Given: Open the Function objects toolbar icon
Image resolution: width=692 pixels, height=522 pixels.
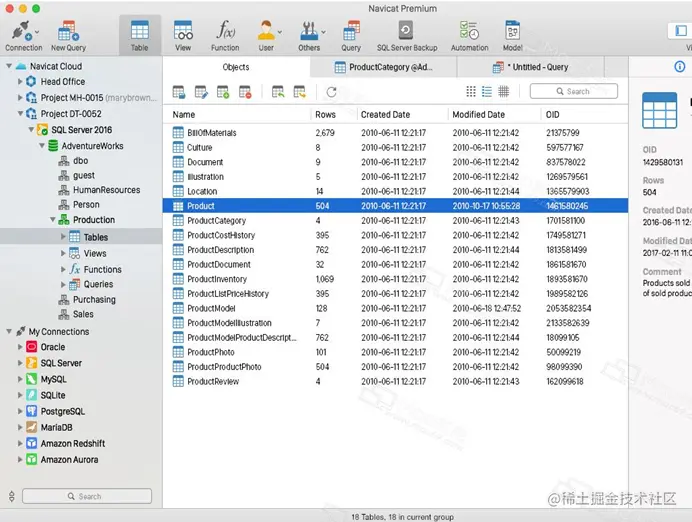Looking at the screenshot, I should (225, 36).
